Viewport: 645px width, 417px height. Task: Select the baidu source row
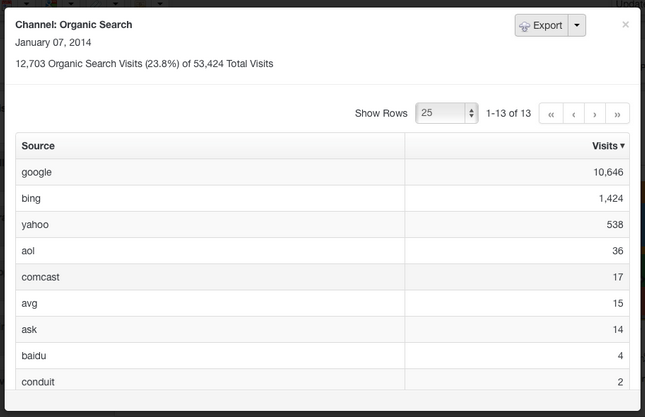pyautogui.click(x=322, y=356)
